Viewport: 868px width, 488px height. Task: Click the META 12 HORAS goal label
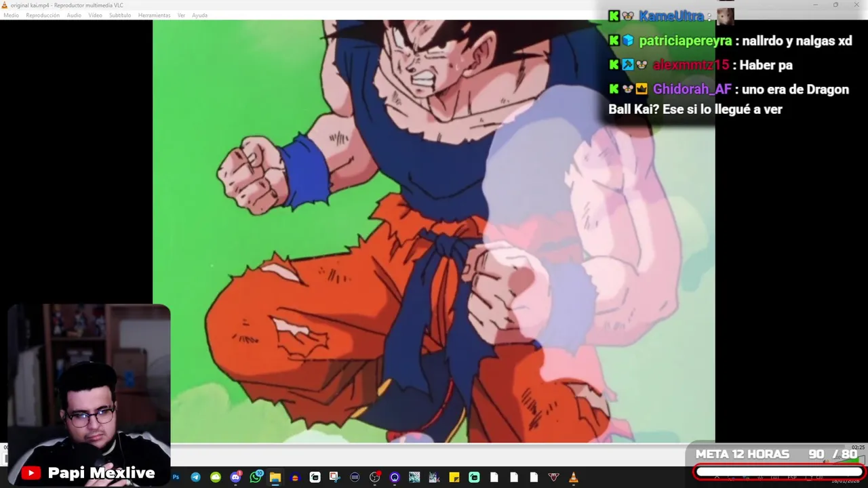click(x=743, y=454)
